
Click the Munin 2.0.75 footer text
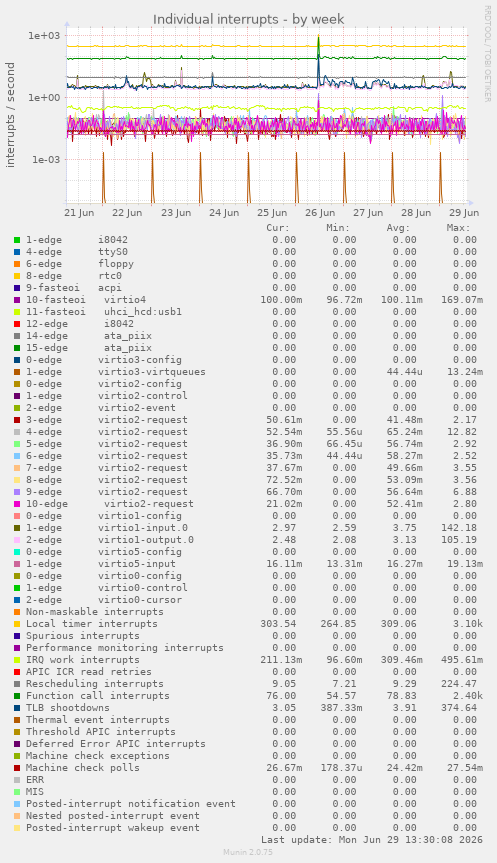pos(248,852)
